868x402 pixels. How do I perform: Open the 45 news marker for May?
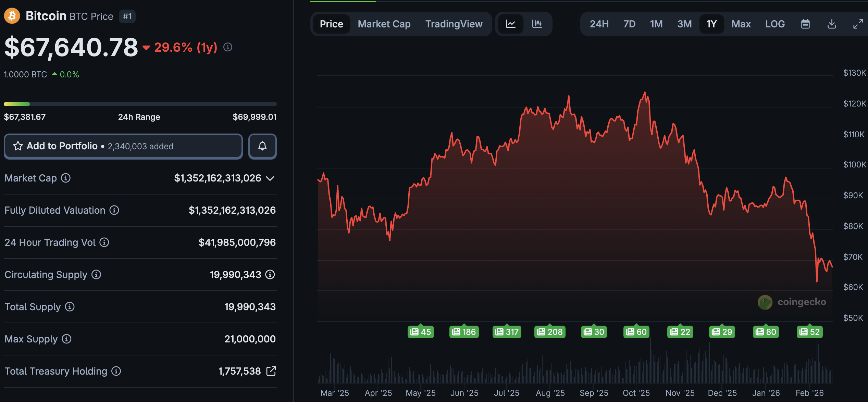421,332
